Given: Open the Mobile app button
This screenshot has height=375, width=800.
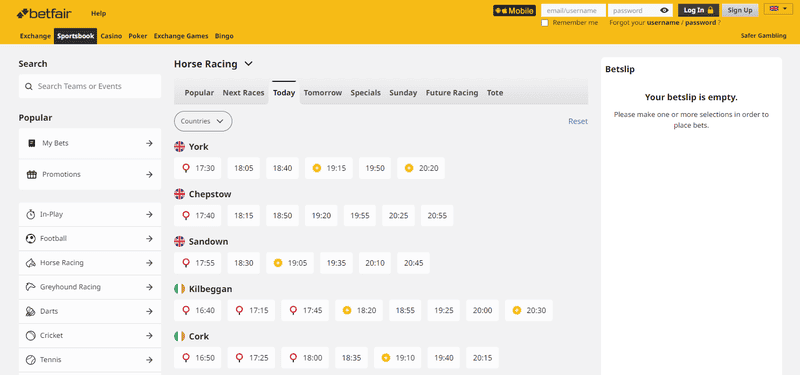Looking at the screenshot, I should (514, 10).
